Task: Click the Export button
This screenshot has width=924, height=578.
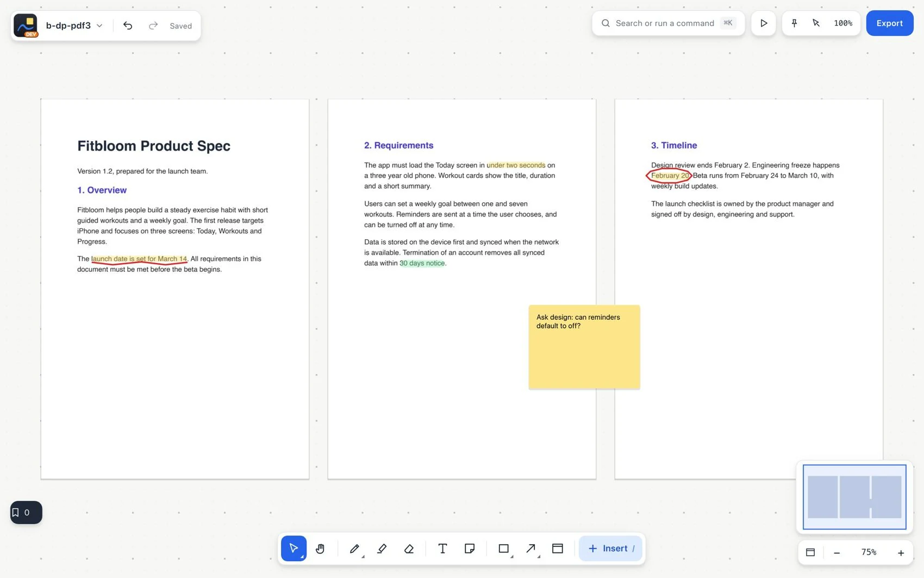Action: [x=890, y=23]
